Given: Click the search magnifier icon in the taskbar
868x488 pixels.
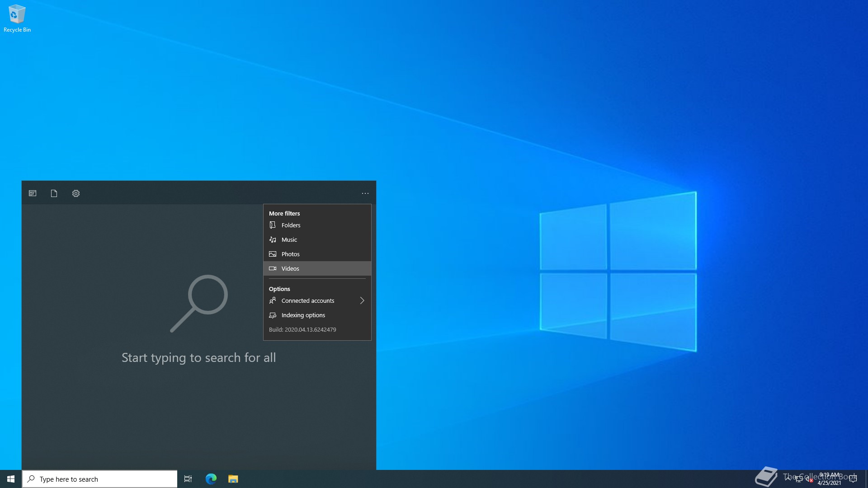Looking at the screenshot, I should click(31, 479).
